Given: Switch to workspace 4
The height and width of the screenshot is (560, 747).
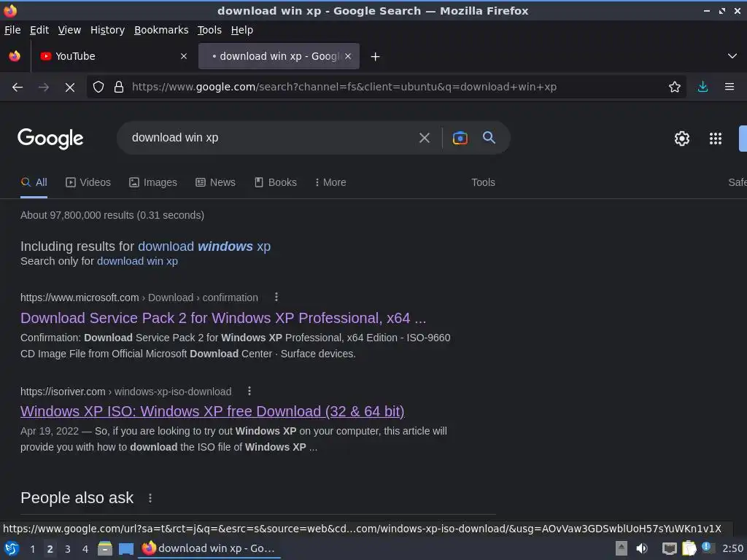Looking at the screenshot, I should [x=85, y=548].
